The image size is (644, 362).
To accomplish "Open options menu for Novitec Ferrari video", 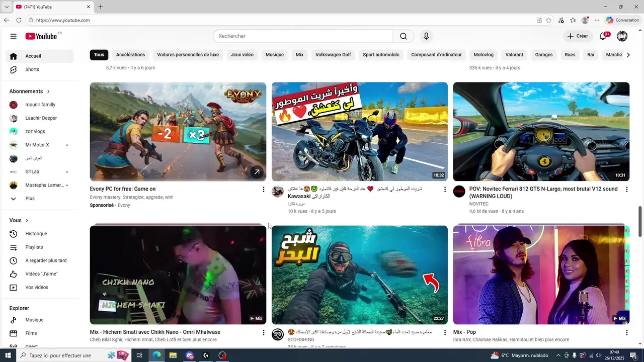I will [x=626, y=190].
